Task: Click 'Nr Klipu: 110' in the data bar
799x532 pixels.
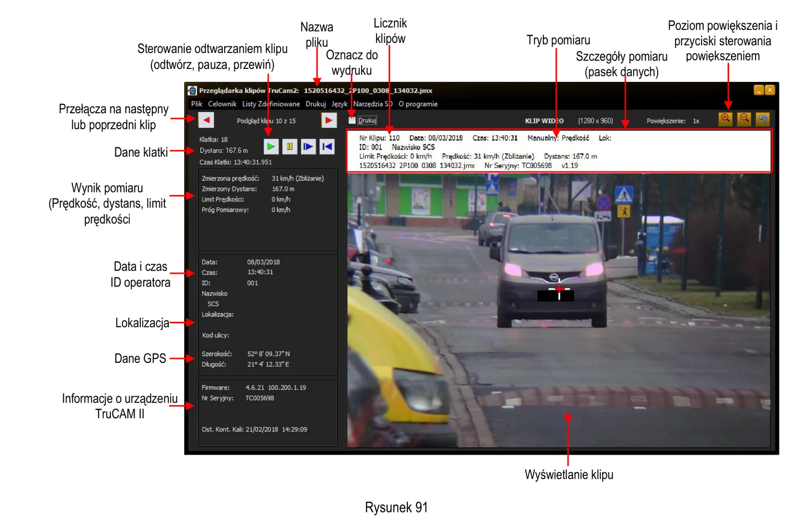Action: point(380,138)
